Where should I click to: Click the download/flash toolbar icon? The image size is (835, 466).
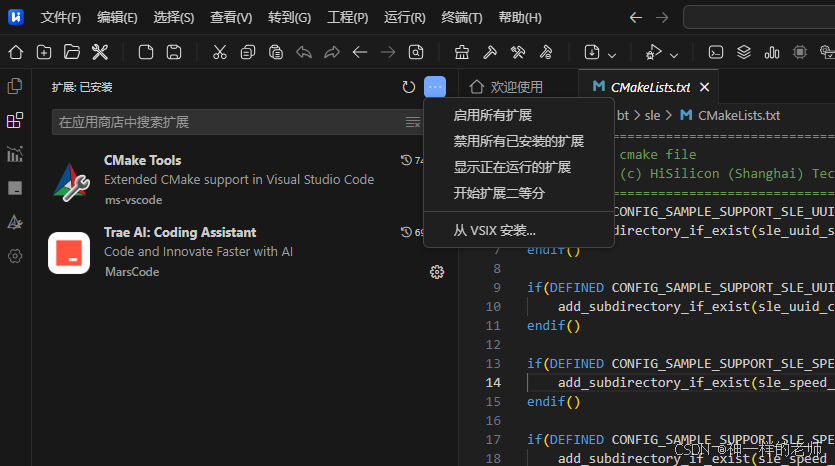[x=592, y=52]
